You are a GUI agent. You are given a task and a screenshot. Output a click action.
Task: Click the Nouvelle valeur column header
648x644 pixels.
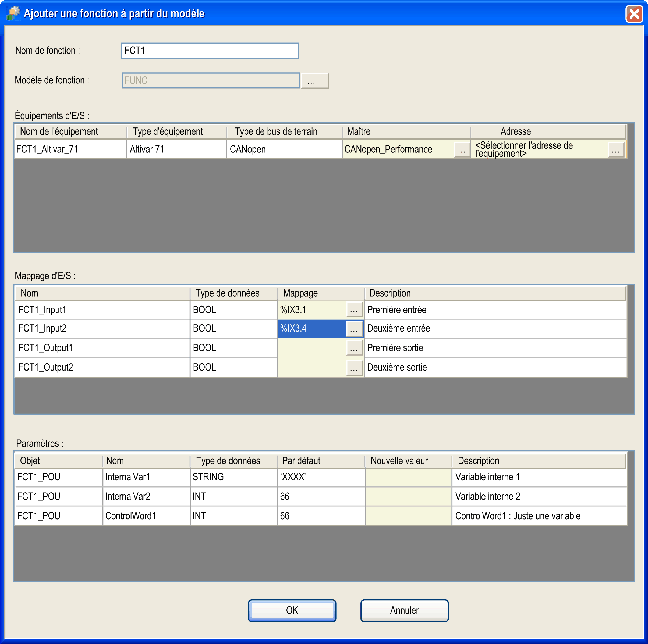point(409,461)
